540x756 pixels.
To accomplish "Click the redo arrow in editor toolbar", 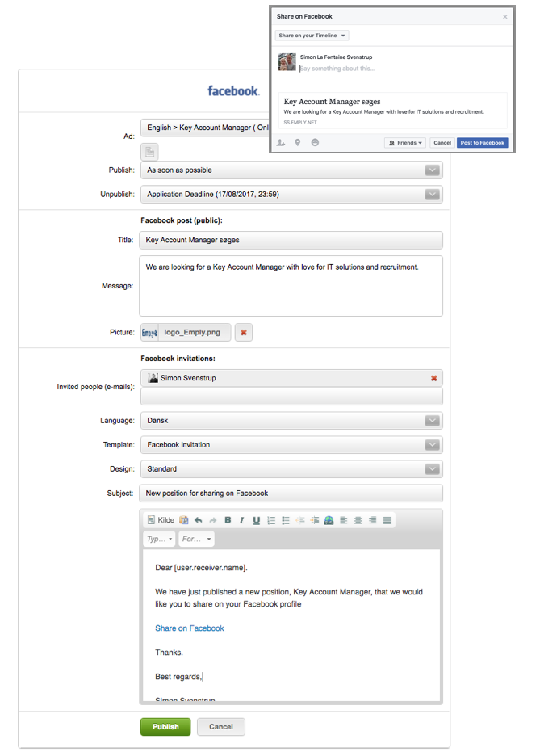I will pos(213,520).
